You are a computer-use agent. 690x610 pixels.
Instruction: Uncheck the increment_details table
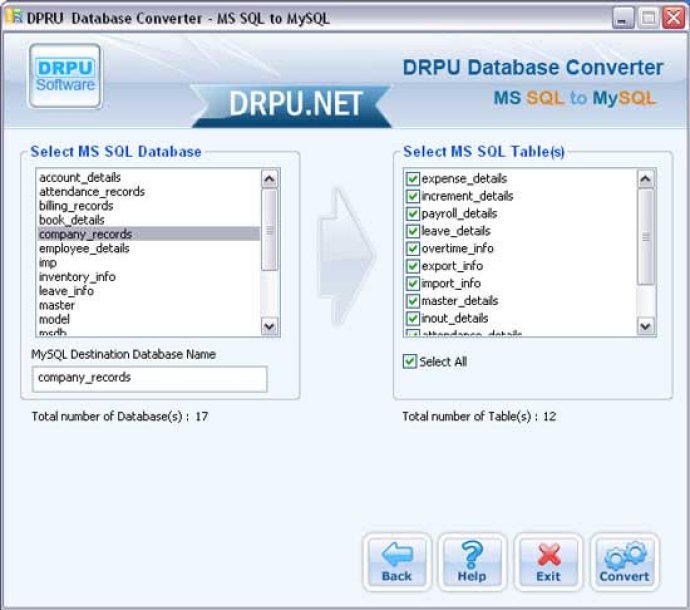pos(412,196)
